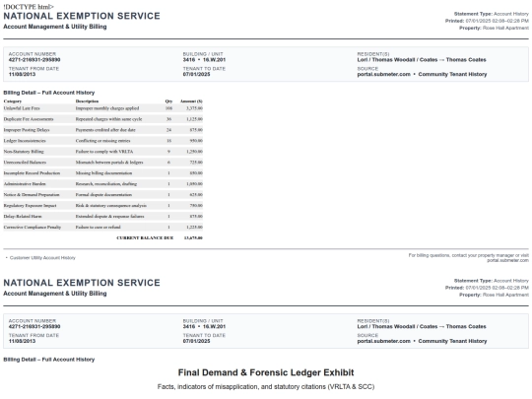The width and height of the screenshot is (532, 399).
Task: Click 'Risk & statutory consequence analysis' description
Action: (111, 206)
